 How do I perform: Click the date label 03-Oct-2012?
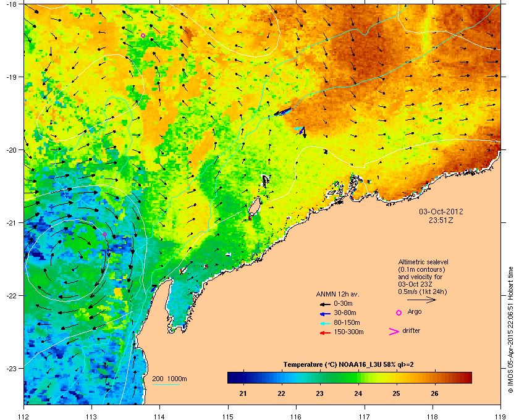pos(441,211)
